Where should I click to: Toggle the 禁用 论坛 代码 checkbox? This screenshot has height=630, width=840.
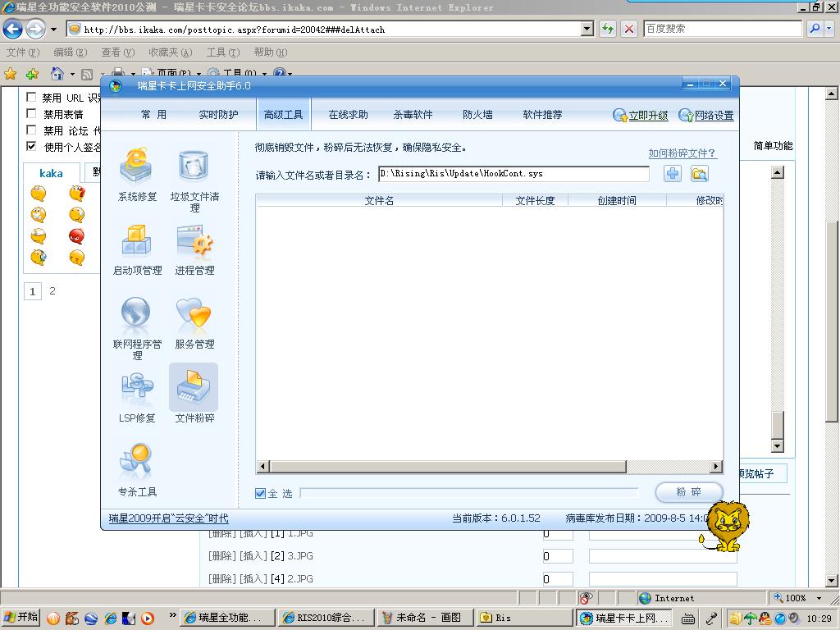(32, 130)
